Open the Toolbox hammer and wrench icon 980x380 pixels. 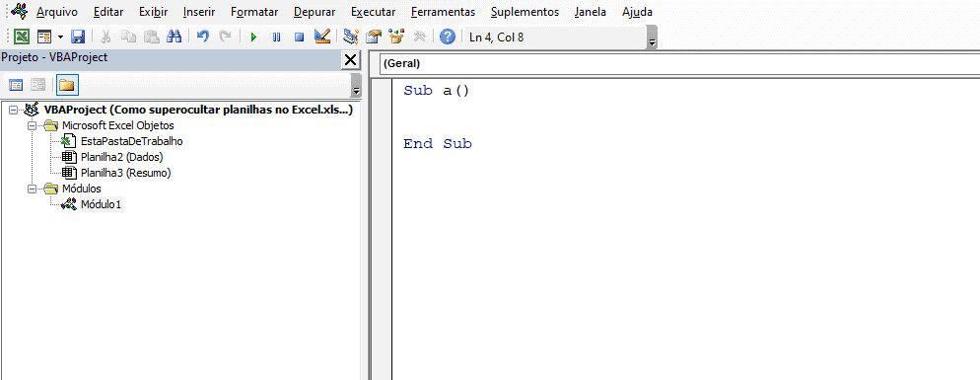(x=419, y=37)
